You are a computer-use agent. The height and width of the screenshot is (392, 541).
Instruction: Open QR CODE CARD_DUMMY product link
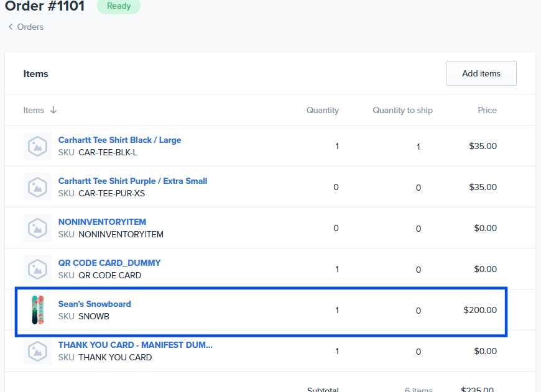pyautogui.click(x=109, y=263)
